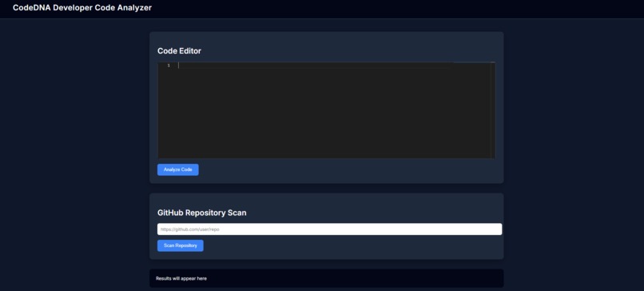Click the CodeDNA Developer Code Analyzer title

point(82,8)
